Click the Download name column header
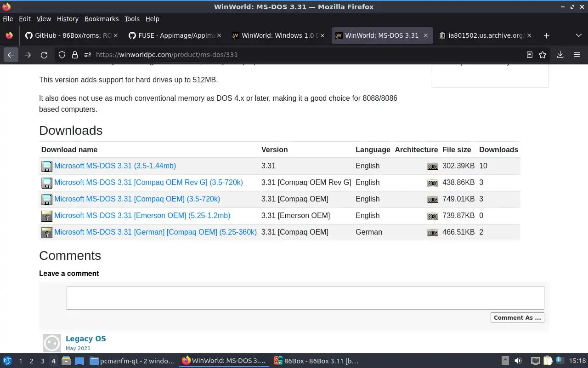 click(69, 150)
